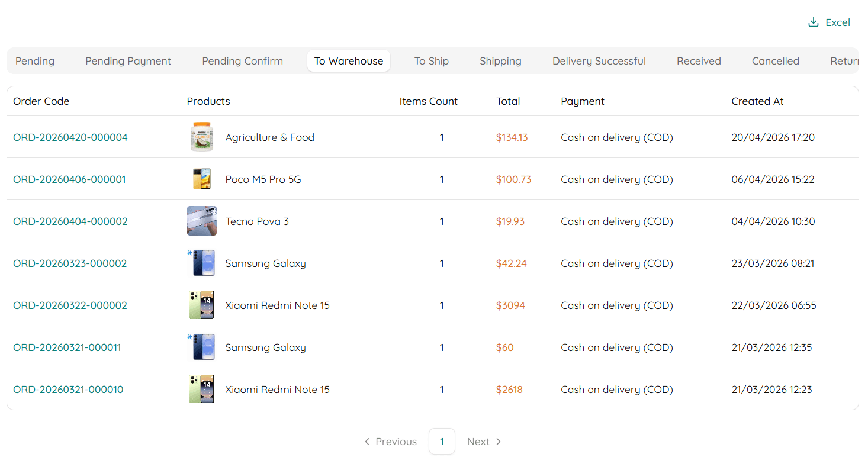
Task: Switch to the To Ship tab
Action: [x=431, y=61]
